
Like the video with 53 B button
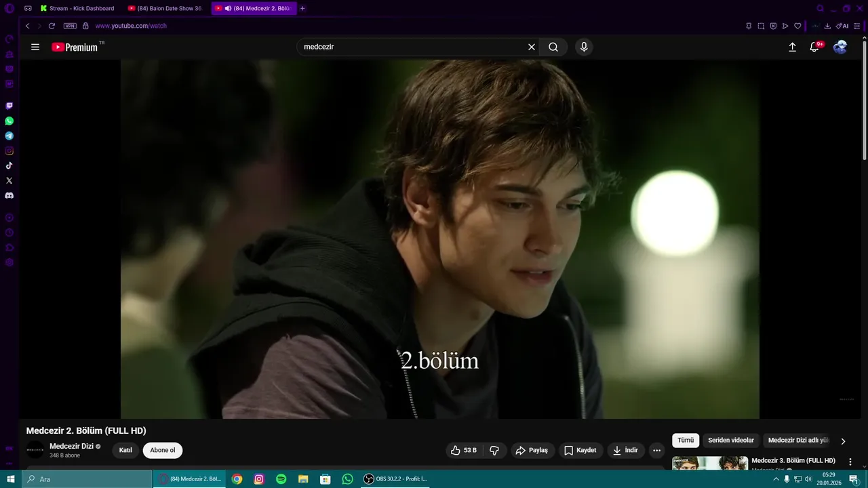coord(464,450)
